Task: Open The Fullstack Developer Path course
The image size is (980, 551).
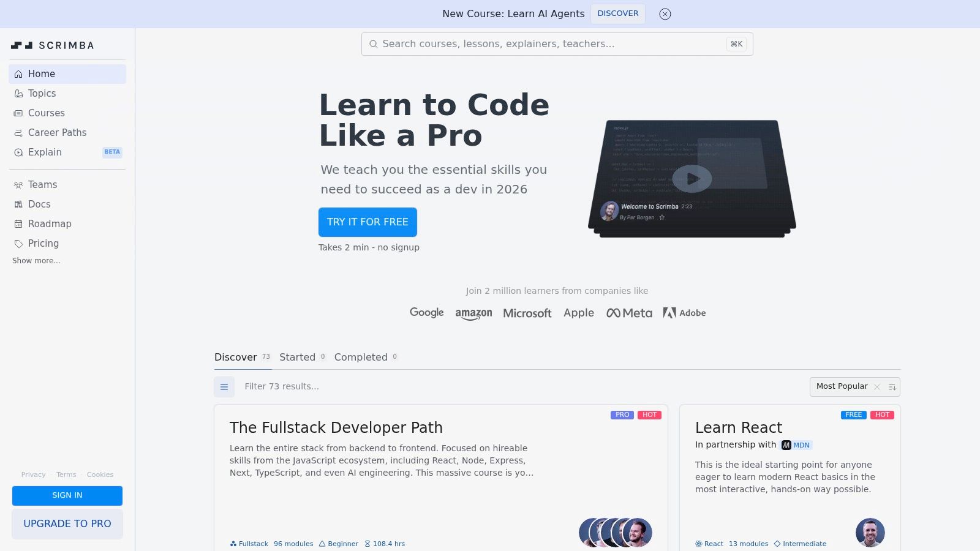Action: click(x=441, y=478)
